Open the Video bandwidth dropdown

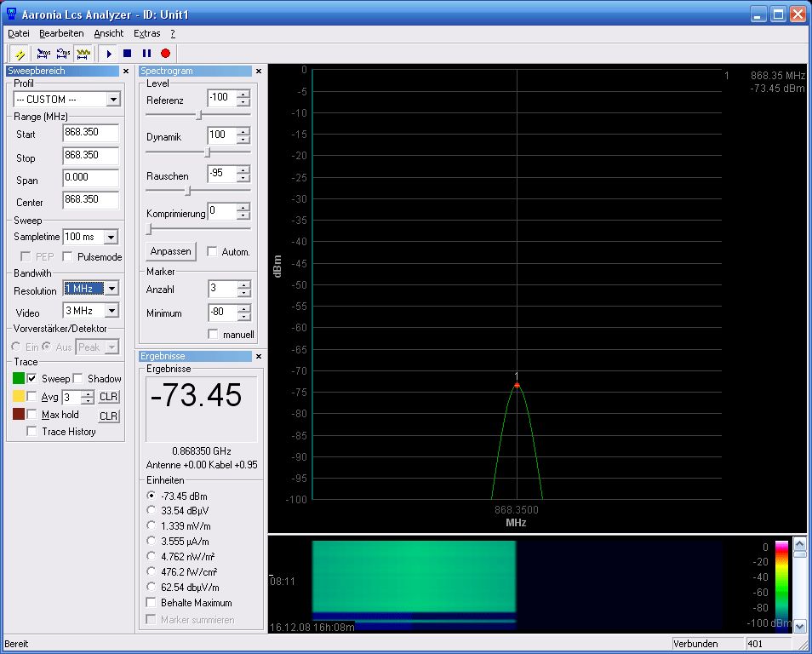pos(111,311)
